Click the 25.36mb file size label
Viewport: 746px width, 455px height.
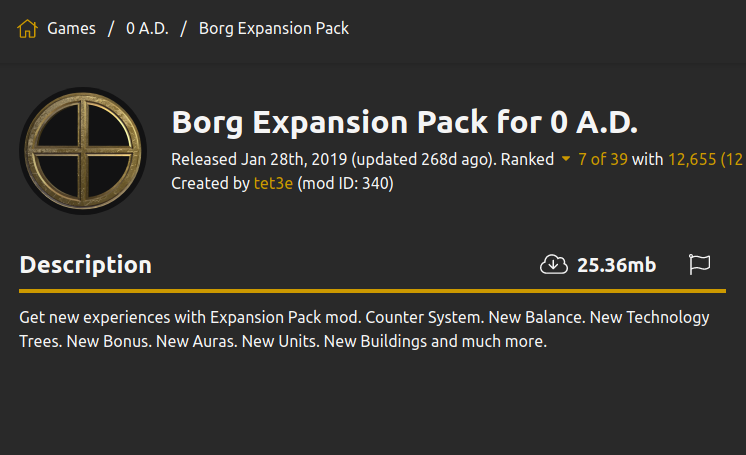click(x=617, y=265)
